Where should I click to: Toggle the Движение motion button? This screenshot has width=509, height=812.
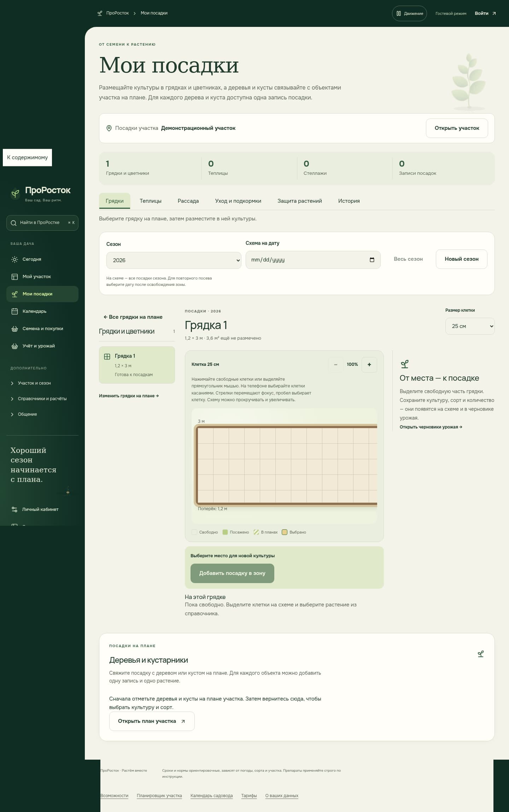[x=409, y=13]
